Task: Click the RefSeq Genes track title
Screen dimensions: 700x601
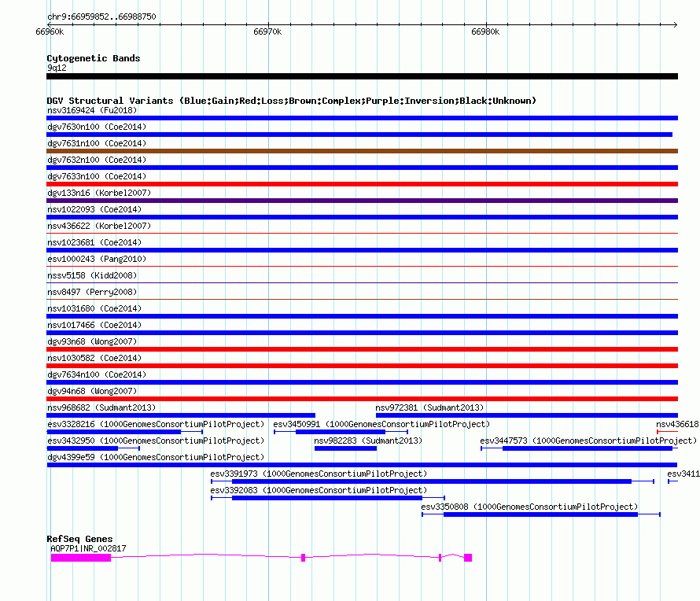Action: tap(79, 539)
